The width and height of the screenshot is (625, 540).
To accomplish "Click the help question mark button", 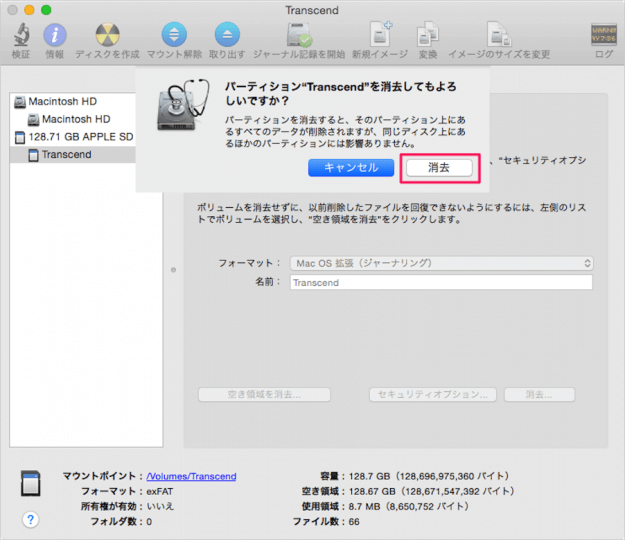I will coord(31,519).
